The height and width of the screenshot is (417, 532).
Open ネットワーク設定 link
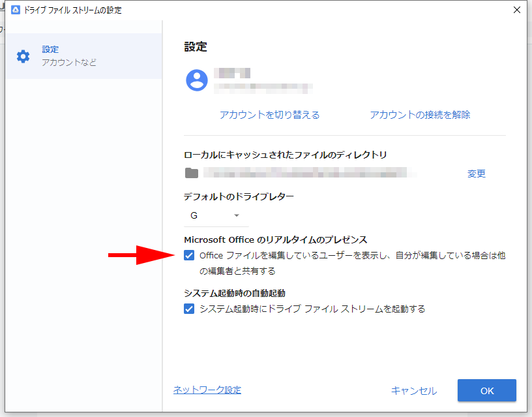(207, 390)
